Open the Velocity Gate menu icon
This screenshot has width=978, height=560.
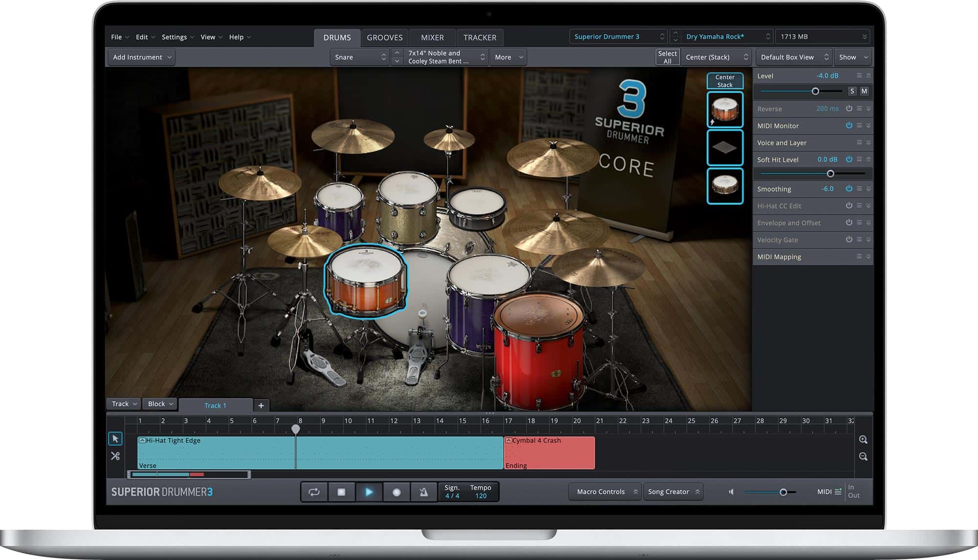(859, 239)
